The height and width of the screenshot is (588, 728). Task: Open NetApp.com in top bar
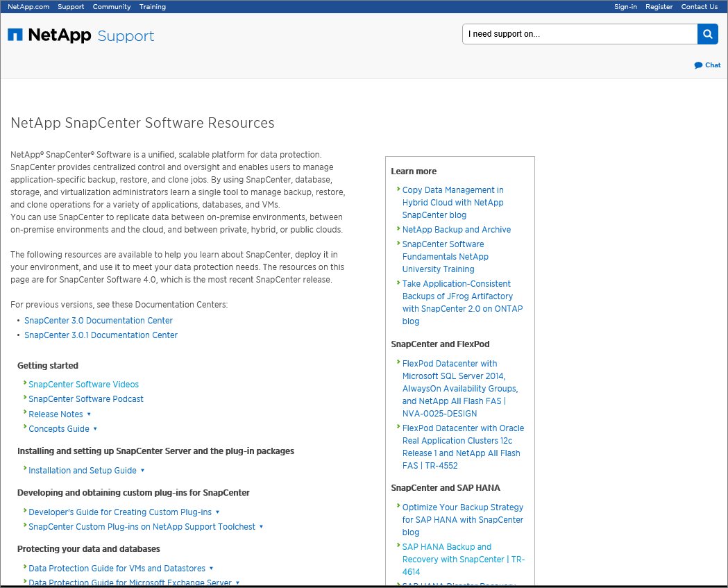[x=28, y=6]
